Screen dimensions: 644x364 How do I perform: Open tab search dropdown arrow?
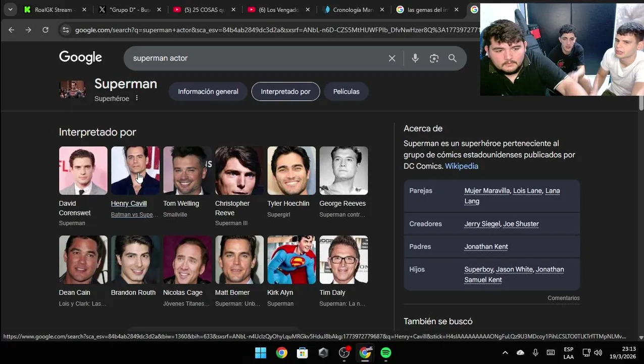tap(10, 10)
